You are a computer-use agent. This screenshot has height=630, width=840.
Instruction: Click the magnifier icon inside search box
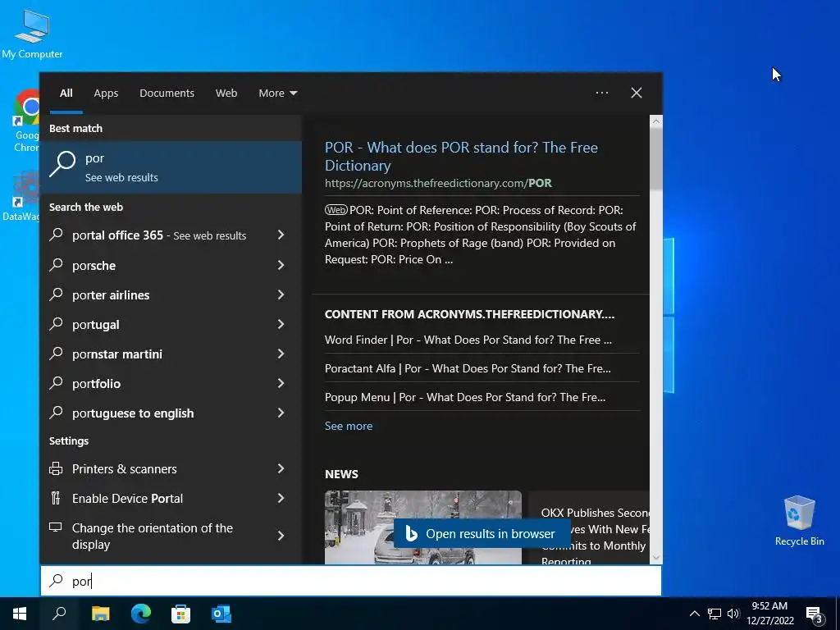click(x=57, y=581)
